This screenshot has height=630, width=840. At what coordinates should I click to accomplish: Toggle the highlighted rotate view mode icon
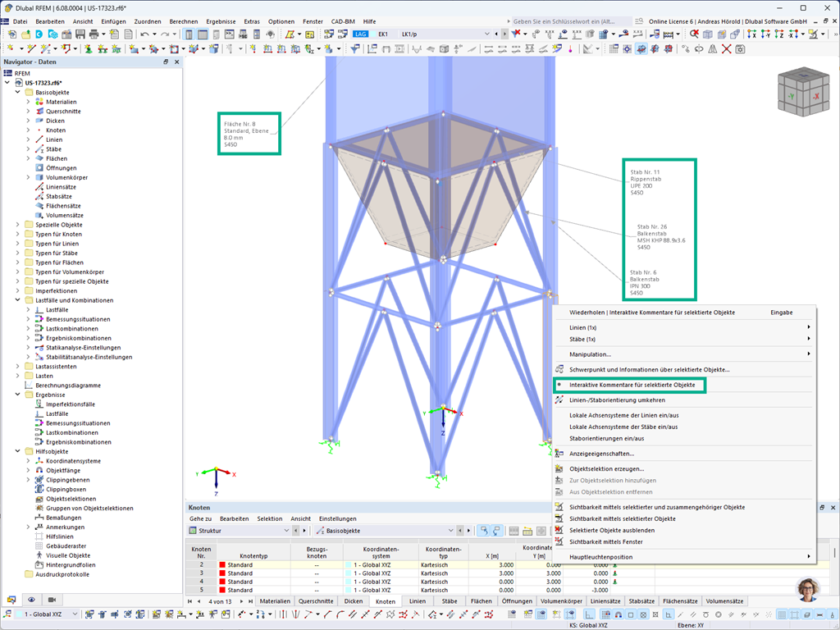click(641, 48)
